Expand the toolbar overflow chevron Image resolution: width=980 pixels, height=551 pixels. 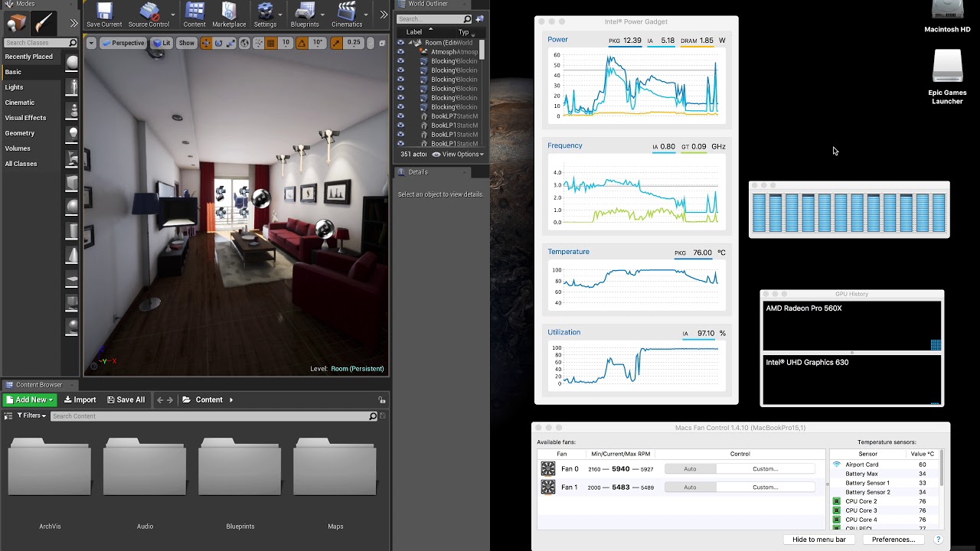pyautogui.click(x=384, y=14)
